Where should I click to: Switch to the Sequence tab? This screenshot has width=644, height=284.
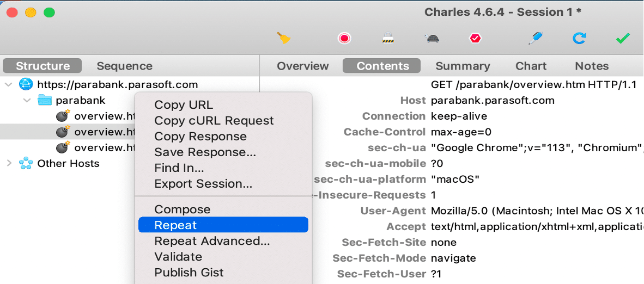point(124,66)
